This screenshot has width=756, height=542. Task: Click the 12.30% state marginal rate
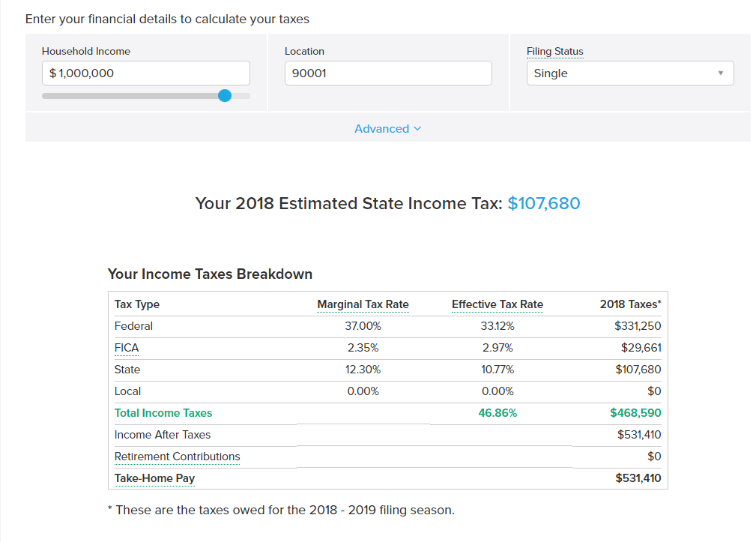pyautogui.click(x=363, y=370)
